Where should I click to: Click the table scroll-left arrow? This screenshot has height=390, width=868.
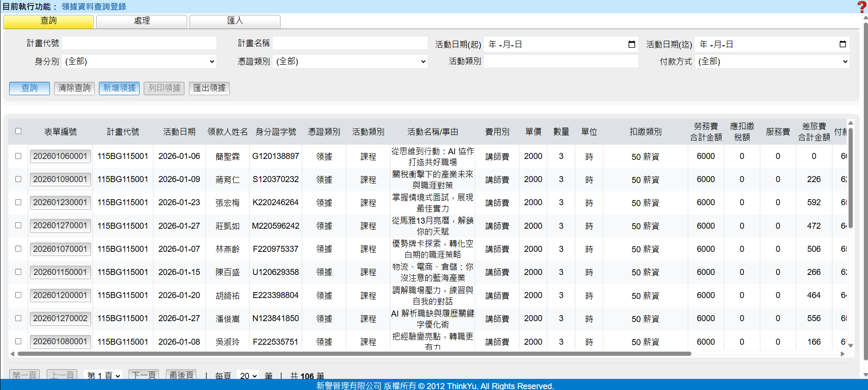tap(12, 354)
